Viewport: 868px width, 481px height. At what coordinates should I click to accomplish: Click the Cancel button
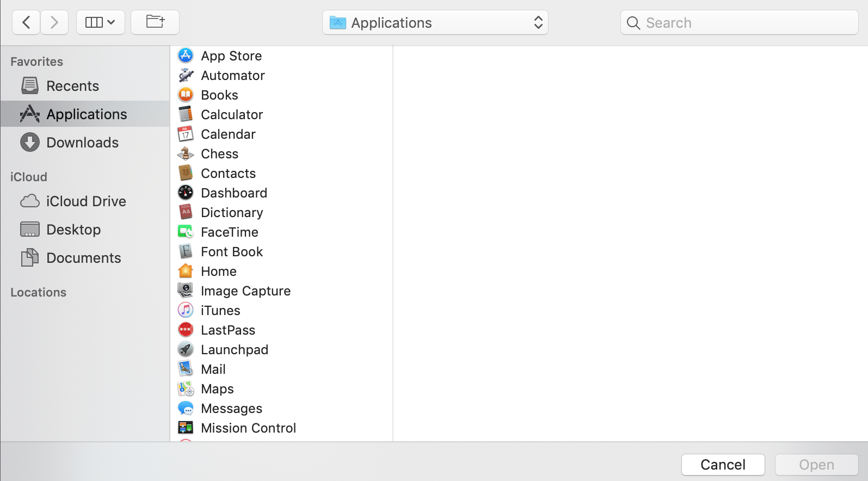[723, 465]
